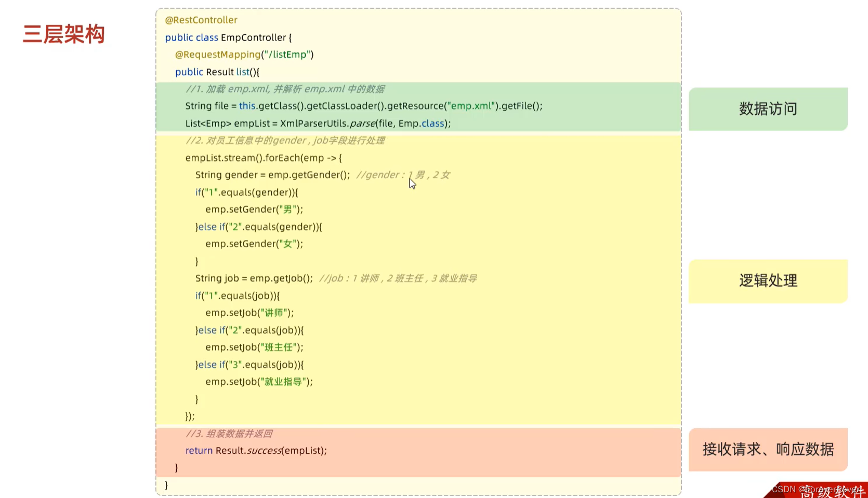Click the 三层架构 slide title
868x498 pixels.
[63, 34]
